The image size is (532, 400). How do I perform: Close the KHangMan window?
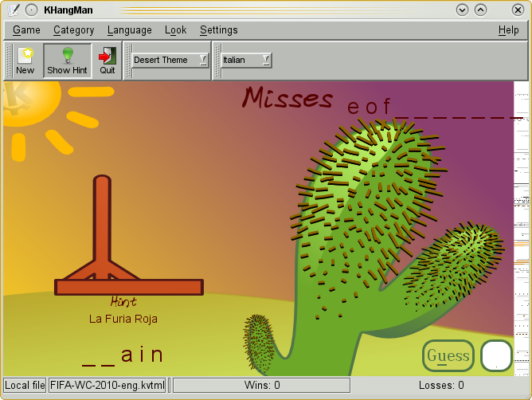(518, 10)
